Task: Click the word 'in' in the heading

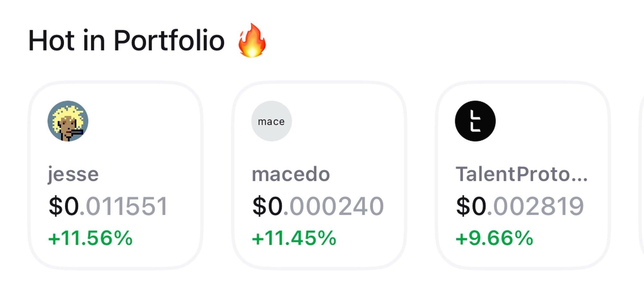Action: 94,41
